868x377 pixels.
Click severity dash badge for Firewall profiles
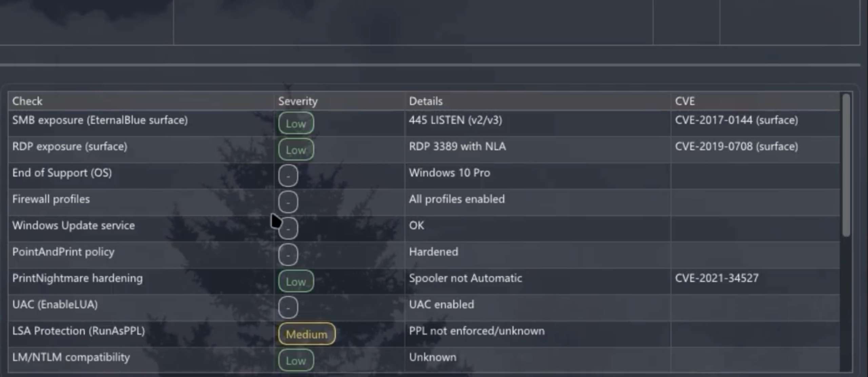(x=288, y=202)
